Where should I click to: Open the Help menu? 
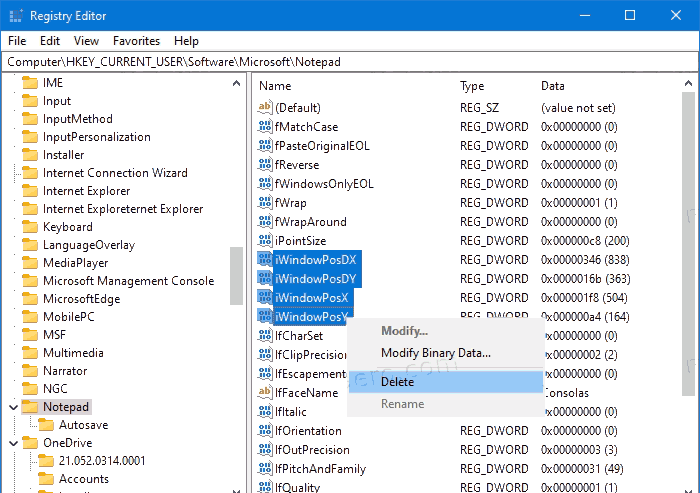(x=186, y=41)
